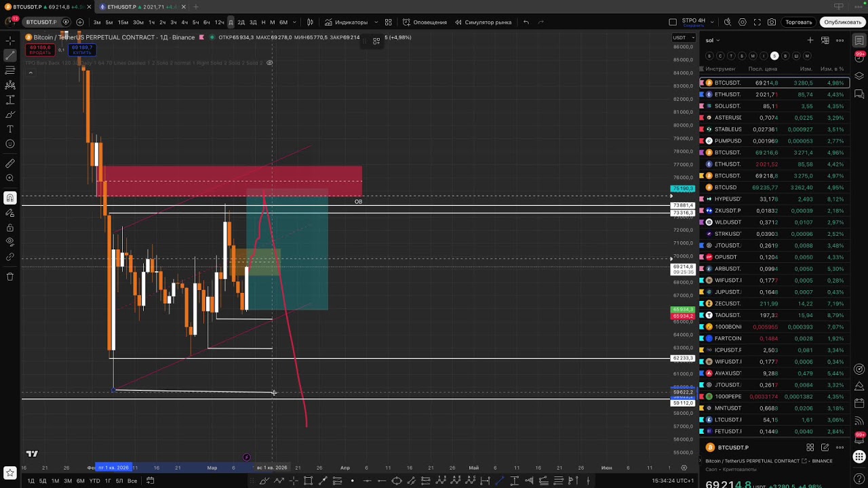Screen dimensions: 868x488
Task: Select the 15м timeframe
Action: coord(123,22)
